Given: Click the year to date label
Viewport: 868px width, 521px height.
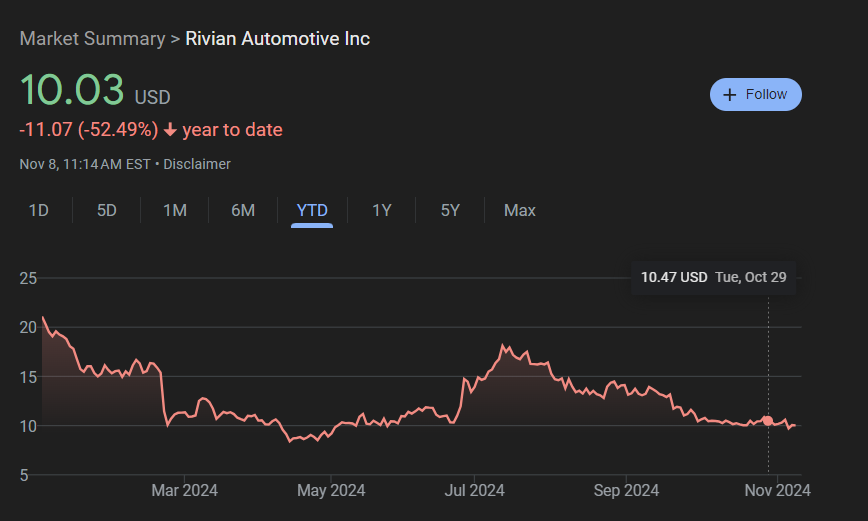Looking at the screenshot, I should 232,130.
